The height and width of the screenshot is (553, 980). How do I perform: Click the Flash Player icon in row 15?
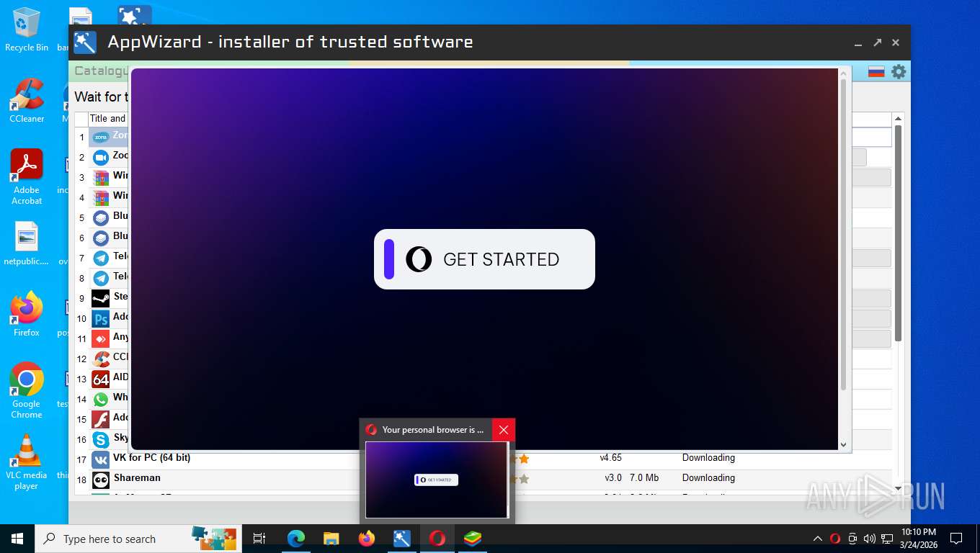(x=101, y=419)
